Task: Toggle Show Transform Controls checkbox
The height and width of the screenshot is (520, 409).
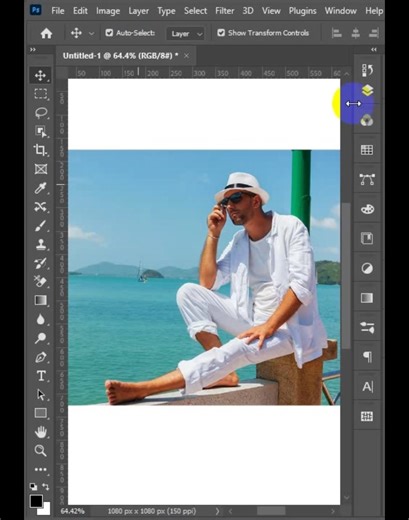Action: (221, 33)
